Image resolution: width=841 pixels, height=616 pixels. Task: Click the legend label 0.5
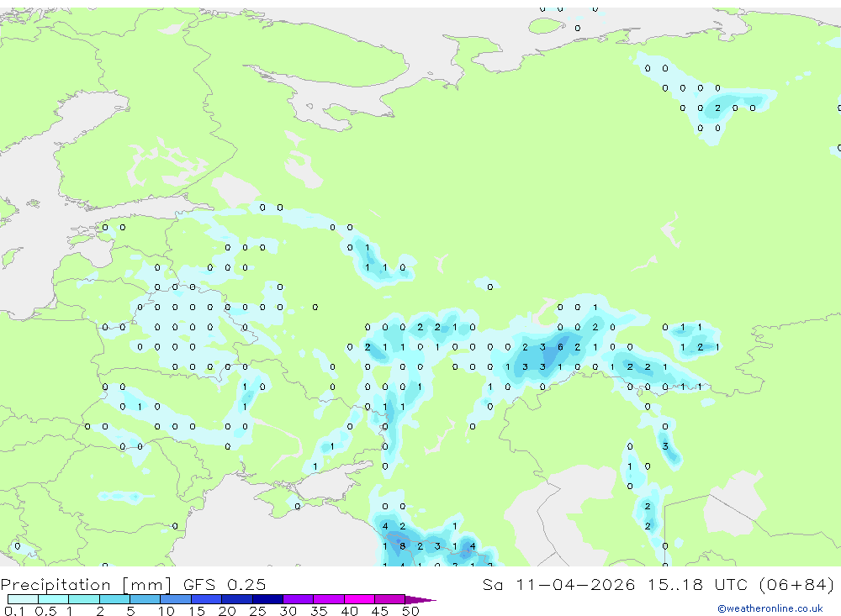click(45, 611)
